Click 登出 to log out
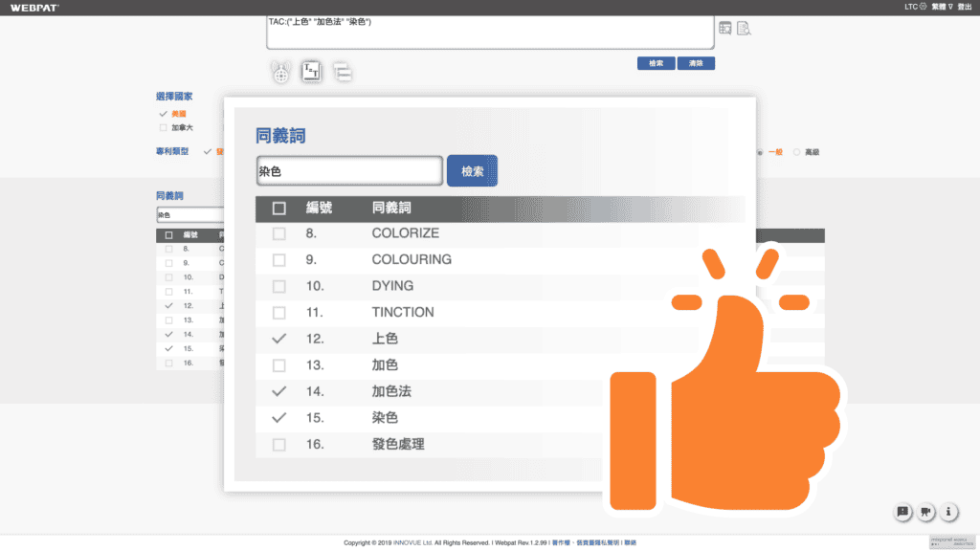 tap(968, 6)
